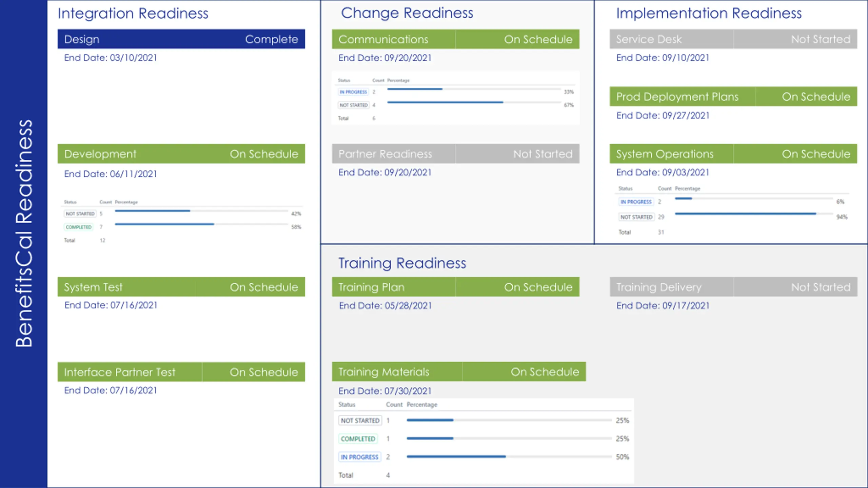Image resolution: width=868 pixels, height=488 pixels.
Task: Click Training Plan End Date 05/28/2021
Action: [x=385, y=306]
